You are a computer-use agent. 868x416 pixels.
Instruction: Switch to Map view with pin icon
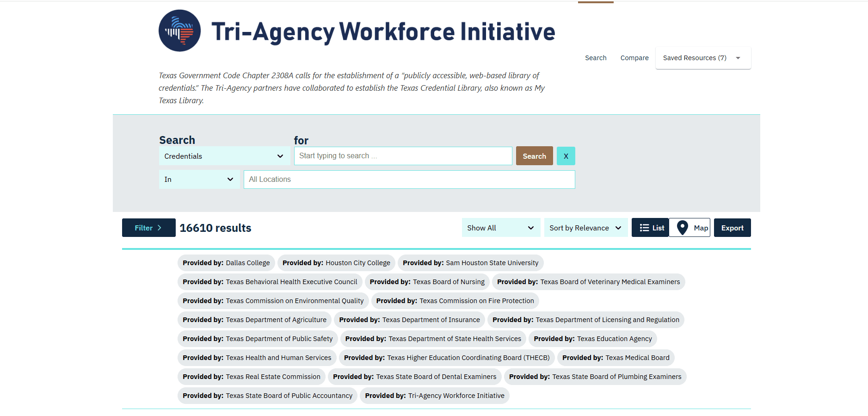click(x=689, y=228)
